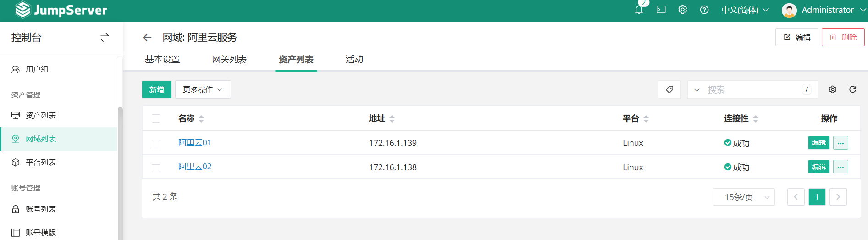The height and width of the screenshot is (240, 868).
Task: Open the web terminal icon
Action: pos(661,10)
